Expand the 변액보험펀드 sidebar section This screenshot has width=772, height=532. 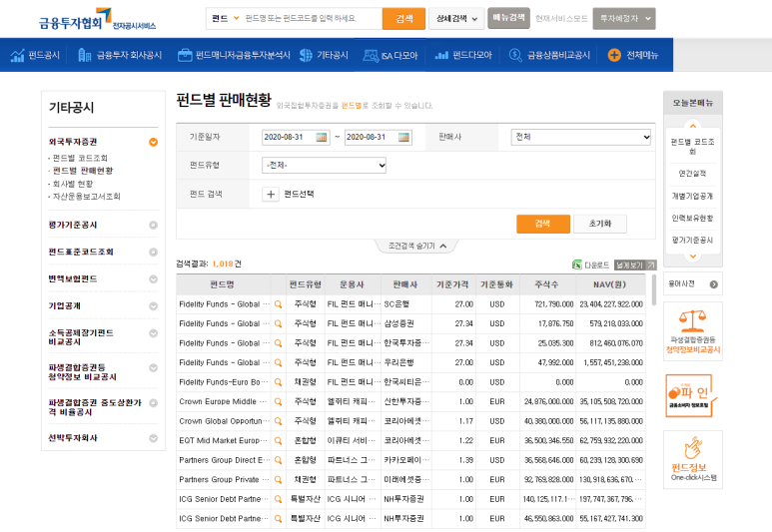(153, 279)
